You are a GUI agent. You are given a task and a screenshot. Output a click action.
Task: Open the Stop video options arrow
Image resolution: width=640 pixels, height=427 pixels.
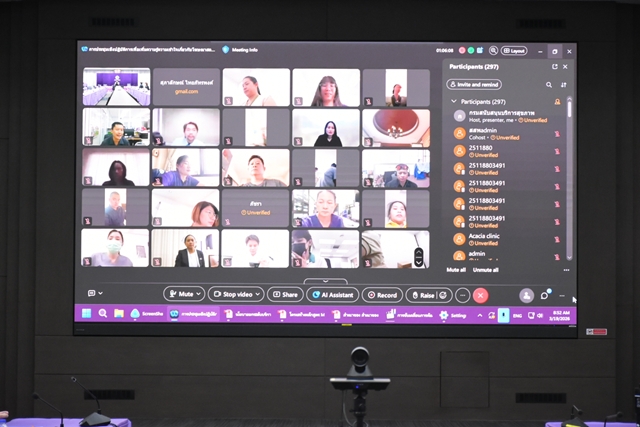pyautogui.click(x=259, y=295)
